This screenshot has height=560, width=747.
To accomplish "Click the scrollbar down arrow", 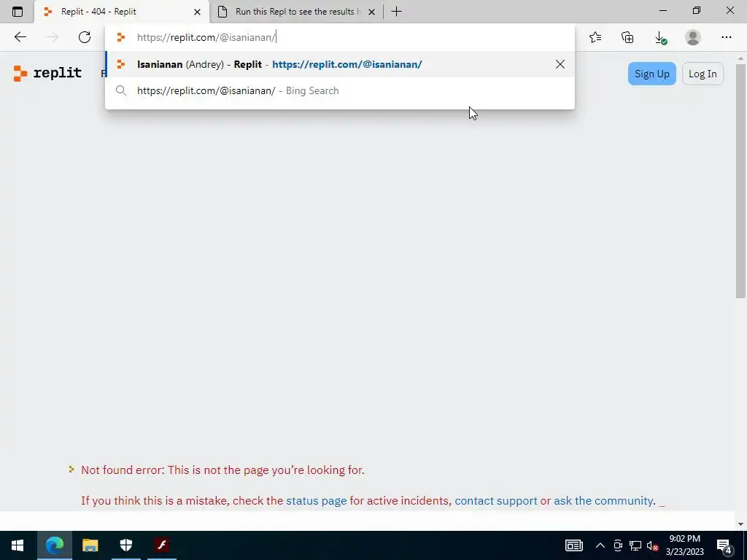I will tap(740, 524).
